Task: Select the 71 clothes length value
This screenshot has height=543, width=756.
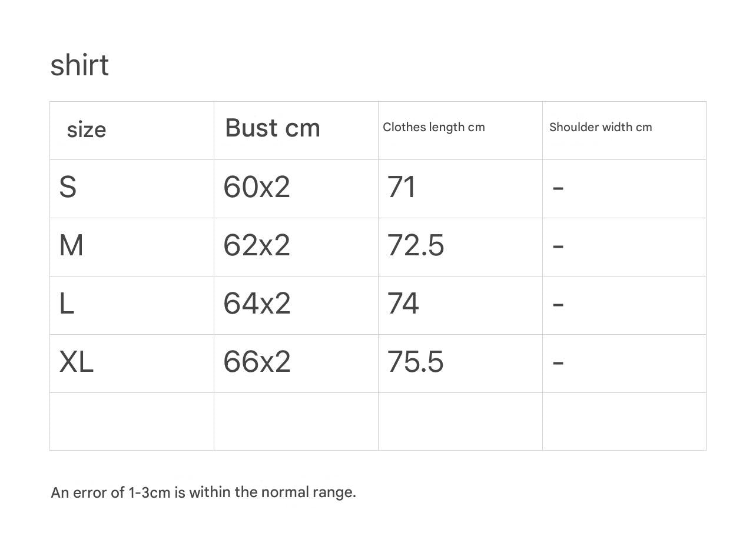Action: point(402,187)
